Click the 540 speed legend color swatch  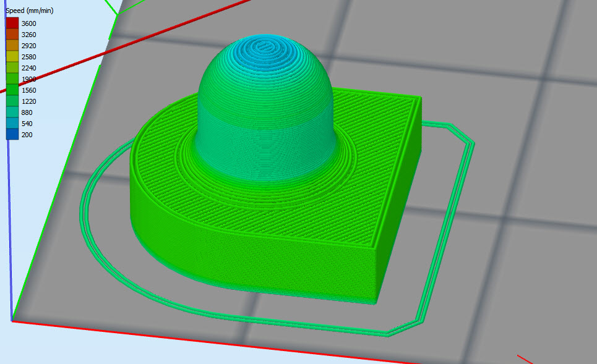click(x=12, y=123)
